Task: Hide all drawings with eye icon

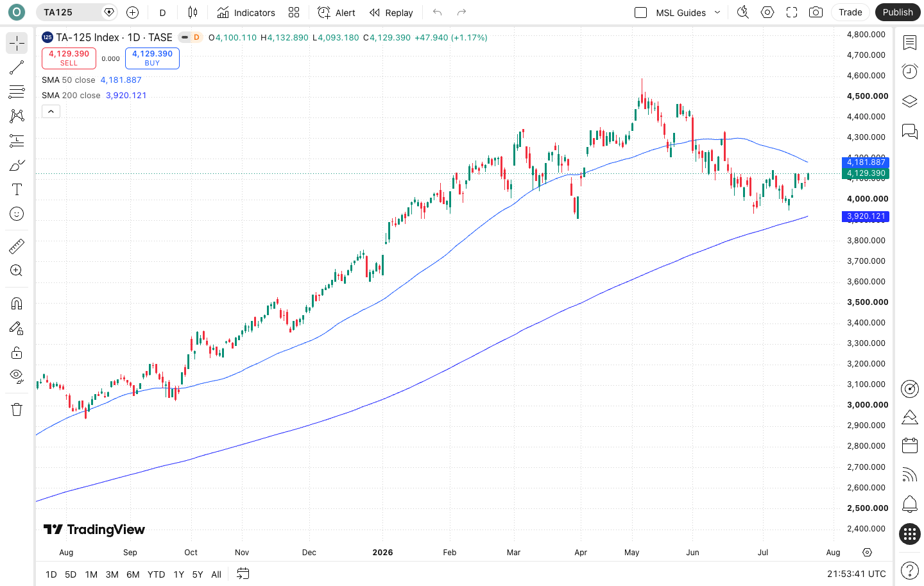Action: 17,376
